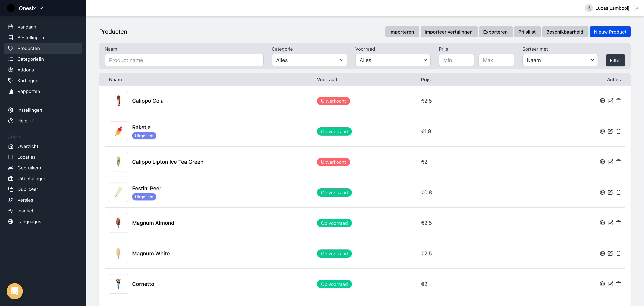Screen dimensions: 644x306
Task: Click the Nieuw Product button
Action: [x=610, y=32]
